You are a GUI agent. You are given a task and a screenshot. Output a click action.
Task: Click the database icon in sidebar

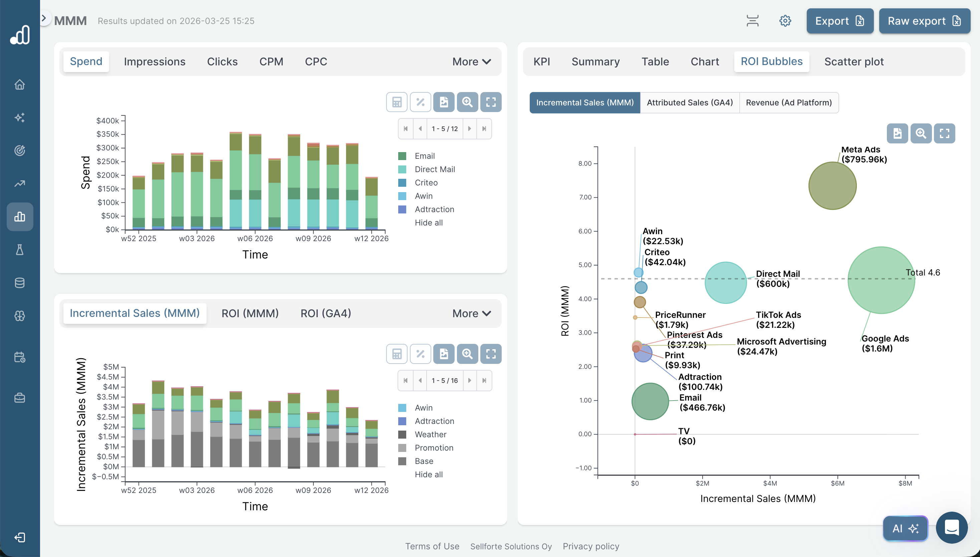coord(19,283)
